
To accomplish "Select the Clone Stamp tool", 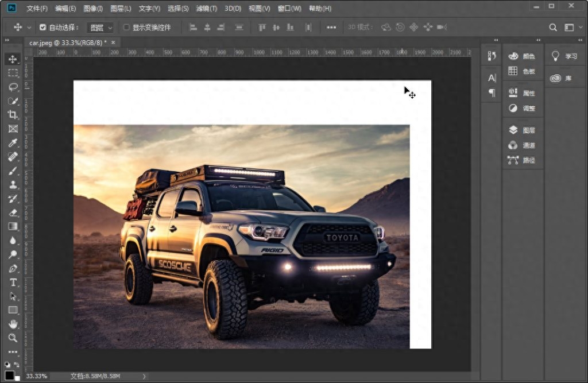I will [13, 184].
